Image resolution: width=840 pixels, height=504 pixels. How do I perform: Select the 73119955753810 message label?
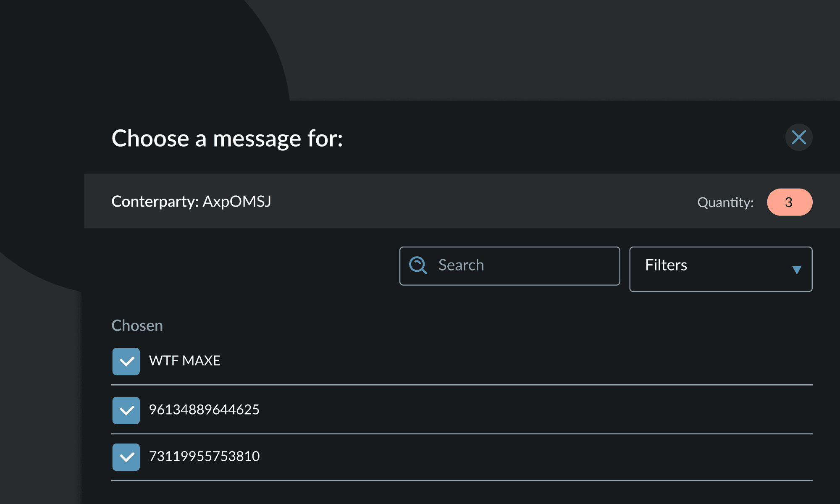click(x=205, y=456)
